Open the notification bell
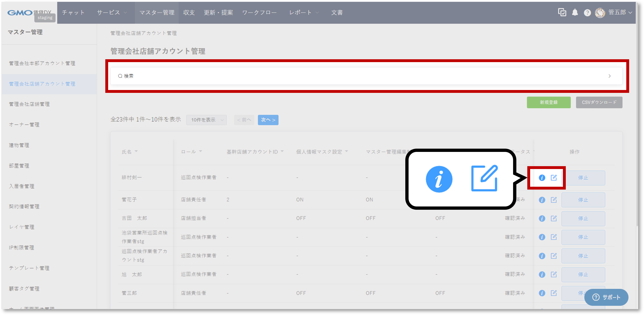644x315 pixels. pos(575,12)
